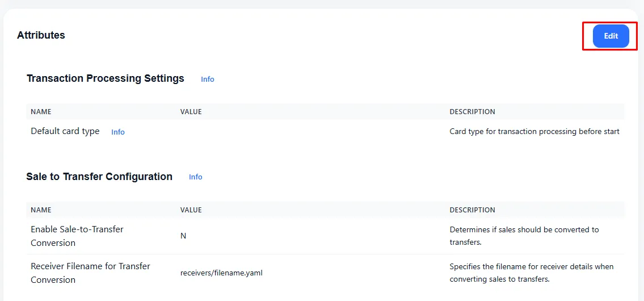The width and height of the screenshot is (644, 301).
Task: Open Info link beside Transaction Processing Settings
Action: [207, 79]
